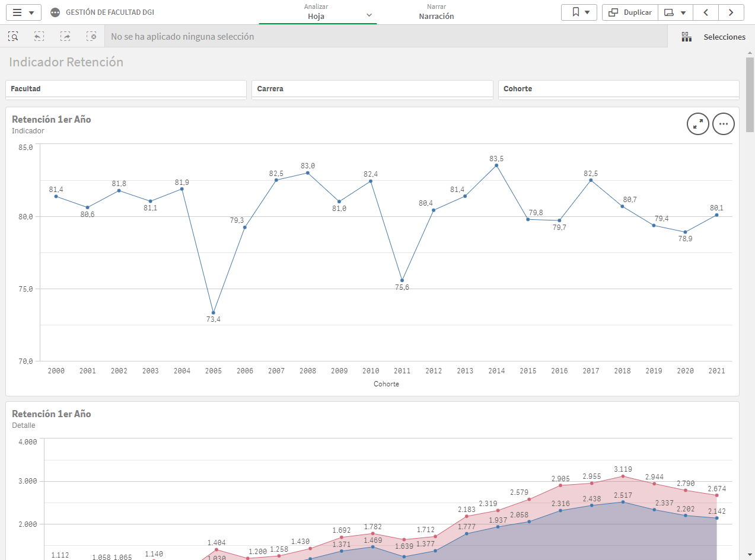Open the chart's three-dot options menu
The height and width of the screenshot is (560, 755).
pos(724,124)
